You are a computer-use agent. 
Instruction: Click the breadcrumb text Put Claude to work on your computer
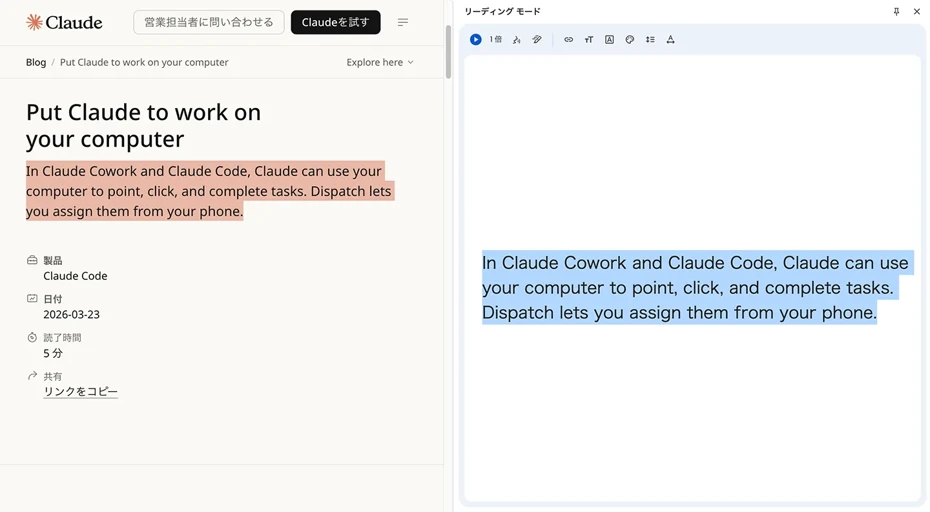144,62
